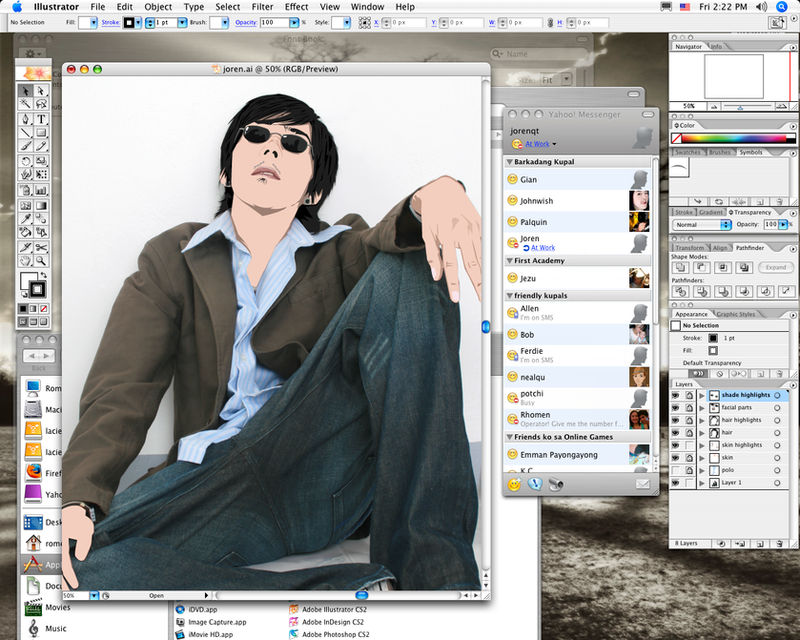This screenshot has width=800, height=640.
Task: Select the black arrow Selection tool
Action: click(26, 91)
